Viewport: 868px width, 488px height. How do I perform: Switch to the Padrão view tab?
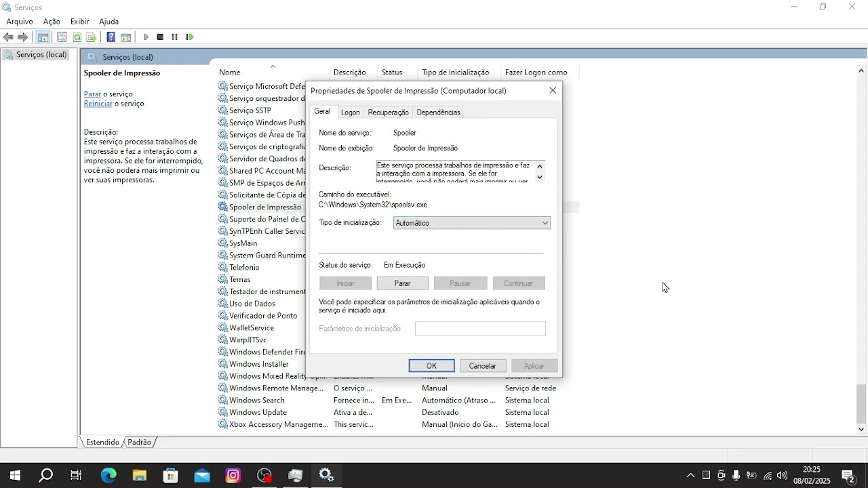coord(139,442)
